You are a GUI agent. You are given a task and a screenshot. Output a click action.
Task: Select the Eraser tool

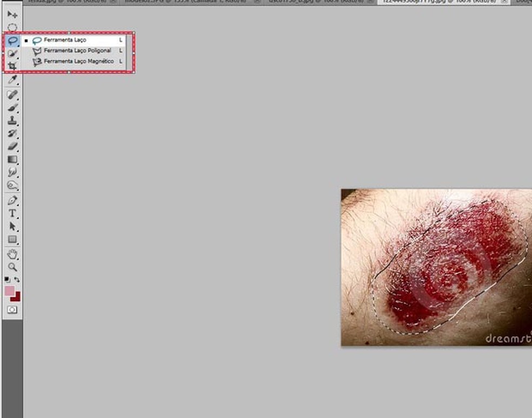click(12, 147)
